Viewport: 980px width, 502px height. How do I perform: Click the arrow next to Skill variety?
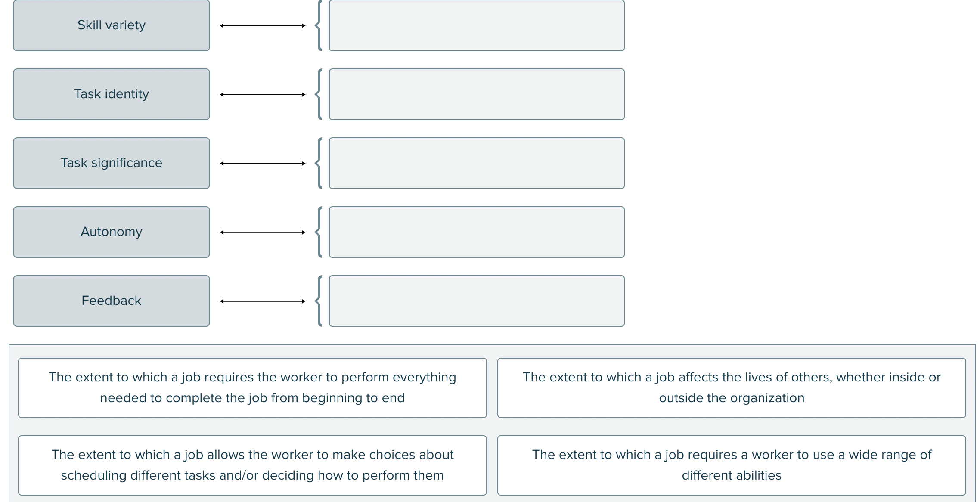(262, 25)
